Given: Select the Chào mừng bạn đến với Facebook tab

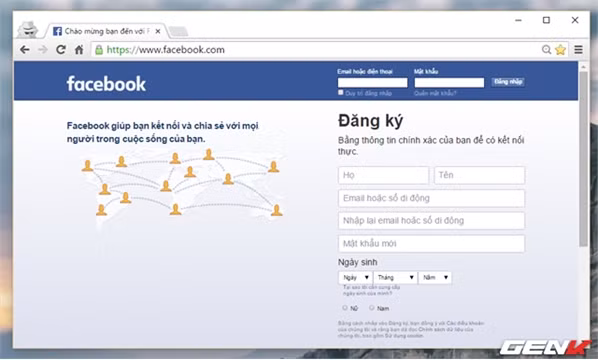Looking at the screenshot, I should (106, 31).
